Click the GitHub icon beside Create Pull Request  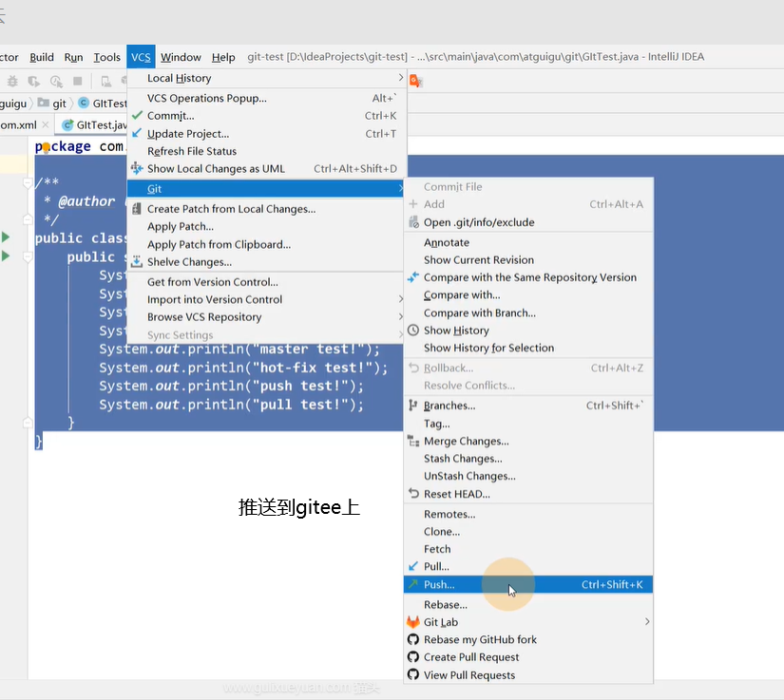(413, 657)
